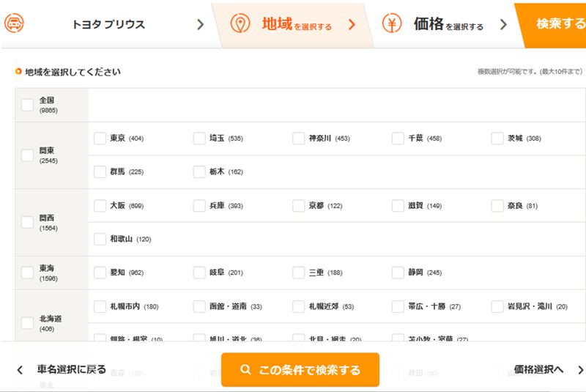Proceed with 価格選択へ link

click(538, 369)
